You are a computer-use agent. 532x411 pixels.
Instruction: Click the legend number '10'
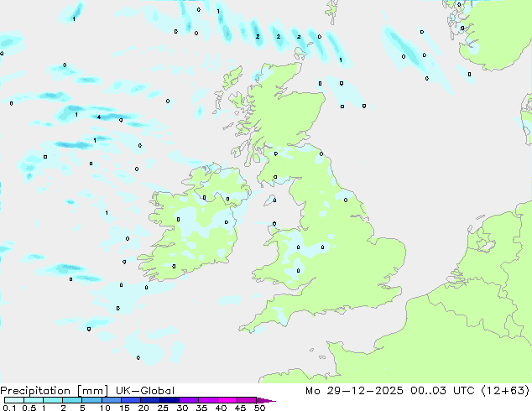tap(105, 408)
